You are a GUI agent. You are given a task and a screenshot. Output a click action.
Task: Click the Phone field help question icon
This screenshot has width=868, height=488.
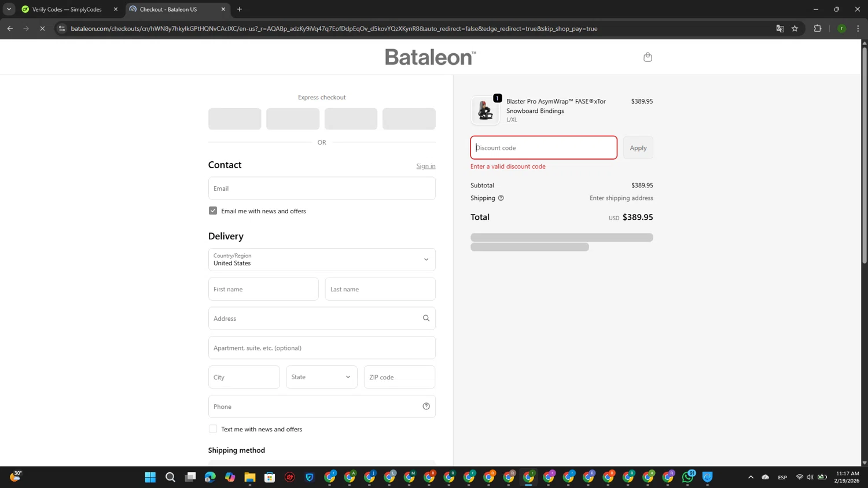tap(426, 406)
